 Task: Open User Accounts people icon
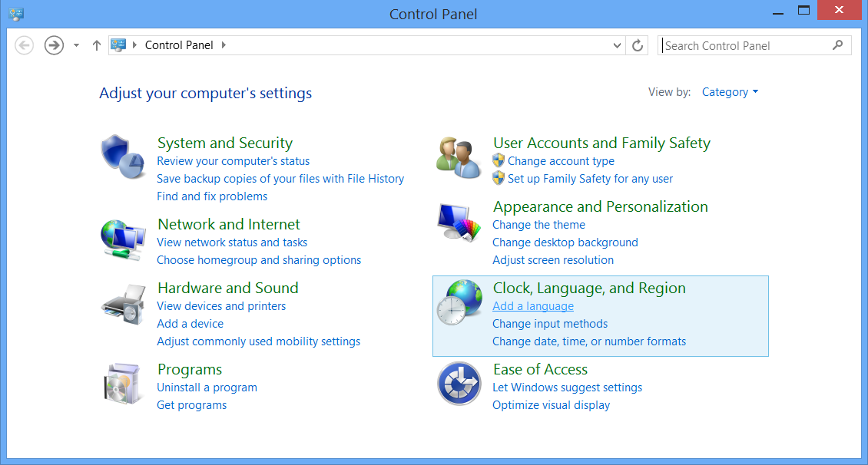(x=459, y=157)
